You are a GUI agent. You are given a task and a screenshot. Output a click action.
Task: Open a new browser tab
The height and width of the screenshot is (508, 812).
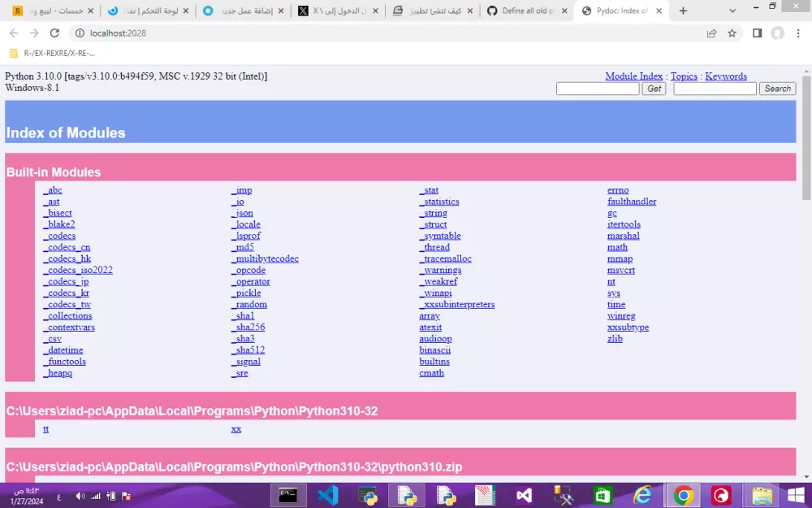683,11
